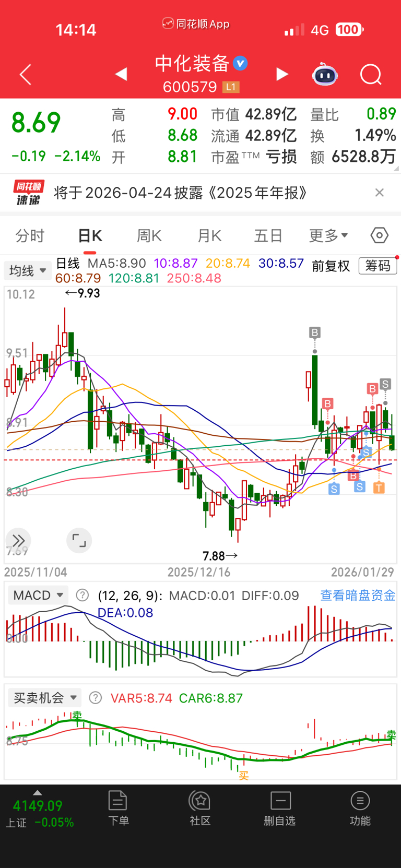401x868 pixels.
Task: Open search with magnifier icon
Action: click(x=371, y=75)
